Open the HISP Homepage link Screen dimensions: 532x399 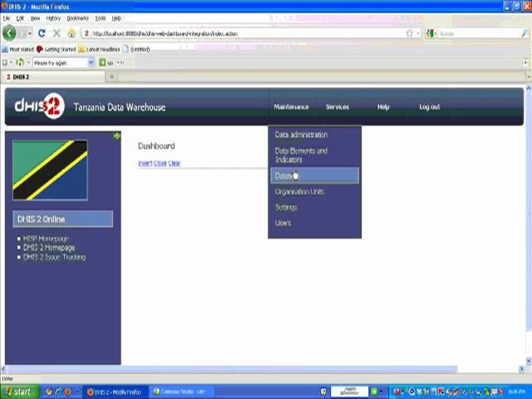(x=46, y=239)
